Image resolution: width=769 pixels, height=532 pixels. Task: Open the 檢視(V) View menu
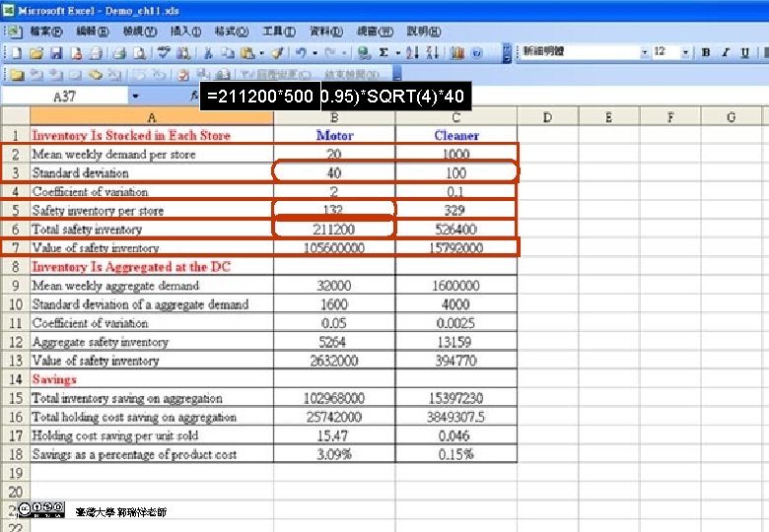point(140,32)
